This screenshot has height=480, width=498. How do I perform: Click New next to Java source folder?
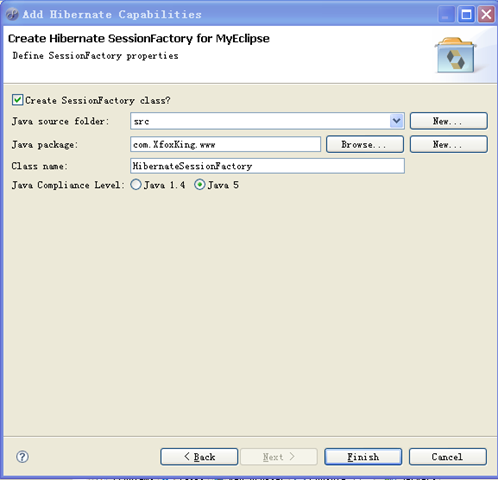tap(449, 121)
